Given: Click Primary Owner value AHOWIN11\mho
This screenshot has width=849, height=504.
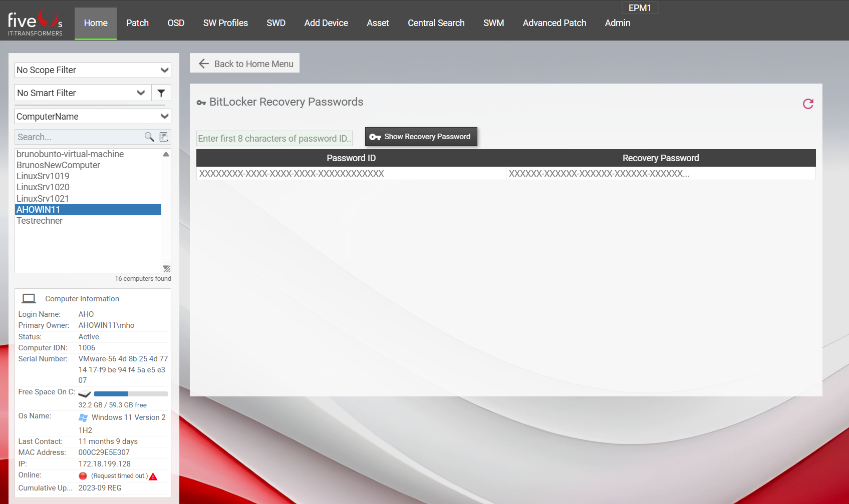Looking at the screenshot, I should click(106, 325).
